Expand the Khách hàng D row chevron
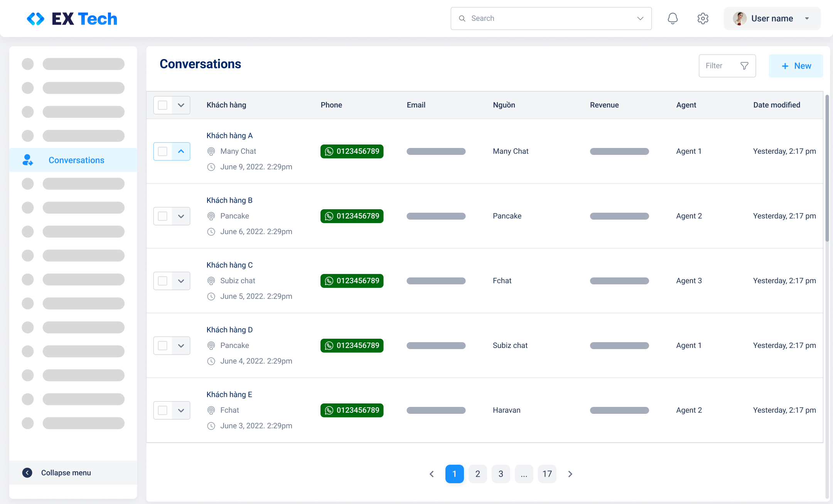This screenshot has height=504, width=833. point(181,346)
